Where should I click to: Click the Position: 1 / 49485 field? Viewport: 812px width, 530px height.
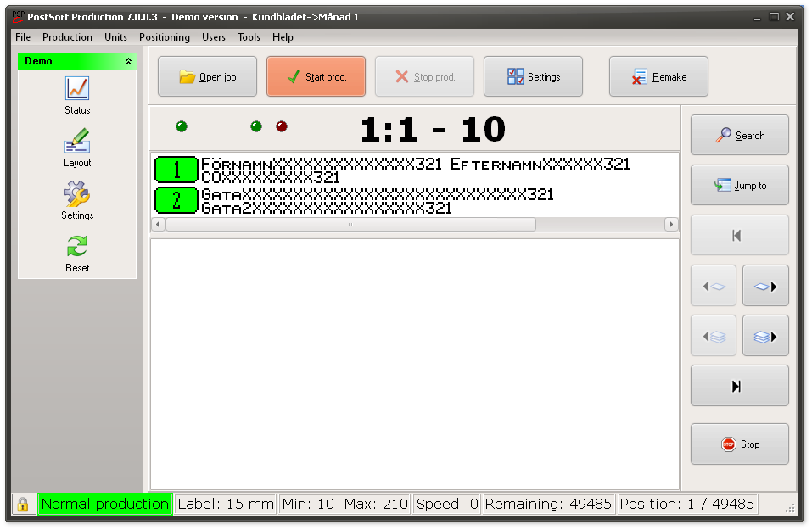tap(687, 504)
